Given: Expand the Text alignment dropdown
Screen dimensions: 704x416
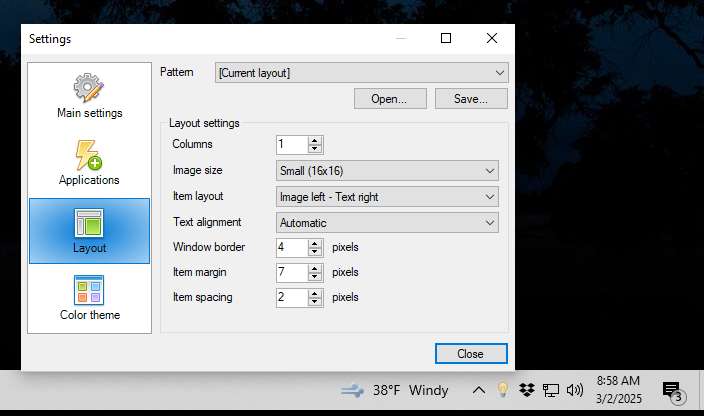Looking at the screenshot, I should point(387,223).
